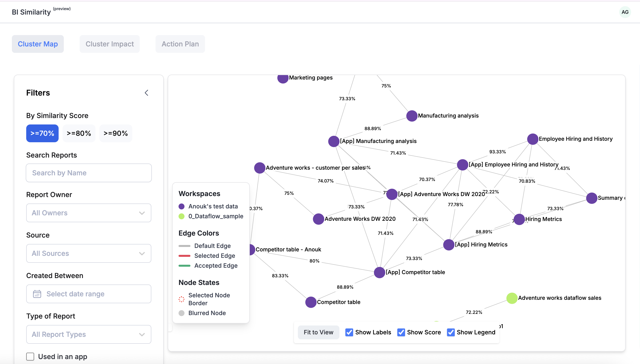Select the Adventure Works DW 2020 node

tap(318, 219)
